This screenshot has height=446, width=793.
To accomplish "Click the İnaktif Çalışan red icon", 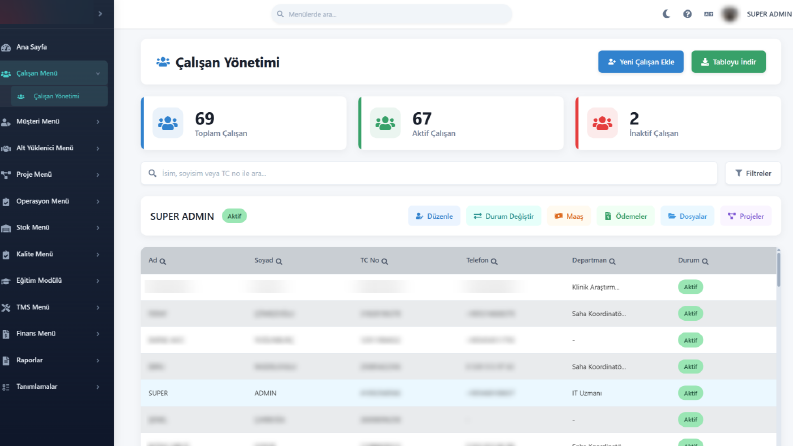I will click(x=602, y=123).
